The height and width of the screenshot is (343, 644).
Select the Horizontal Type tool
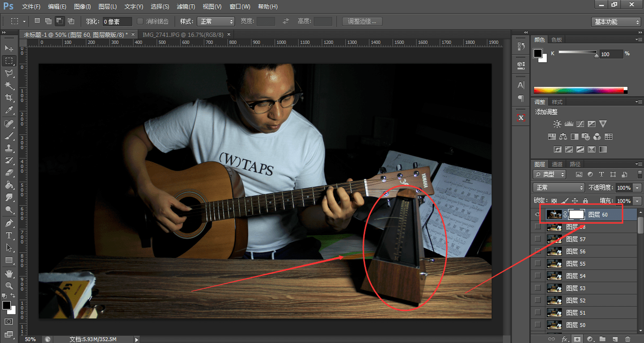tap(8, 235)
